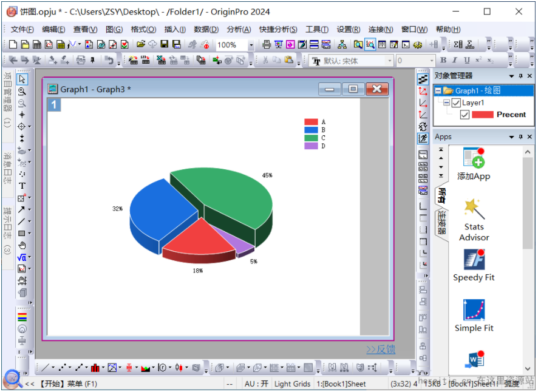Switch to the 所有 tab in the Apps panel
The height and width of the screenshot is (392, 538).
coord(441,196)
